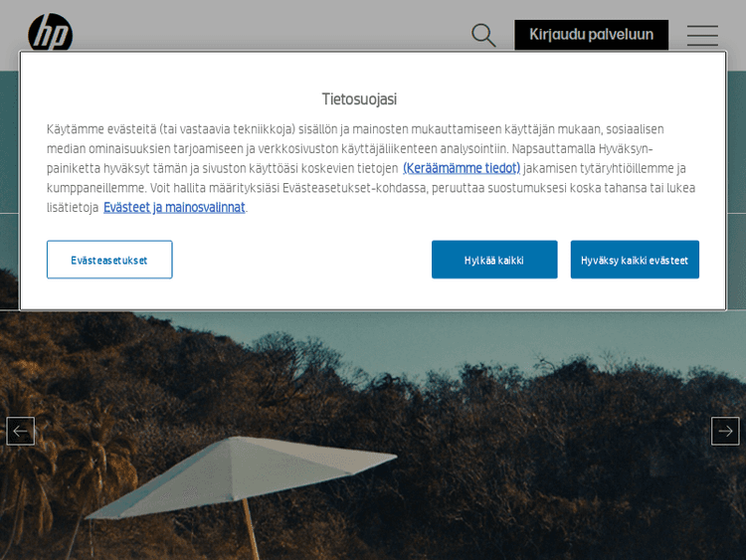
Task: Click blank area between Evästeasetukset and Hylkää kaikki
Action: pos(298,260)
